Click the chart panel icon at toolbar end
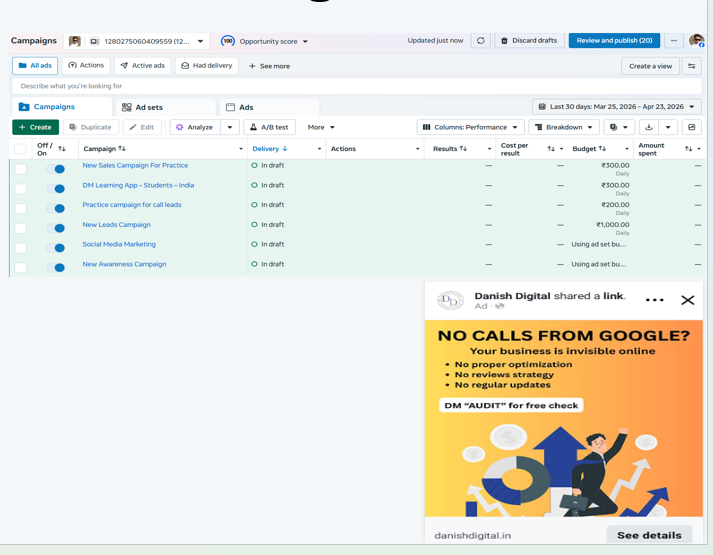 click(x=692, y=127)
